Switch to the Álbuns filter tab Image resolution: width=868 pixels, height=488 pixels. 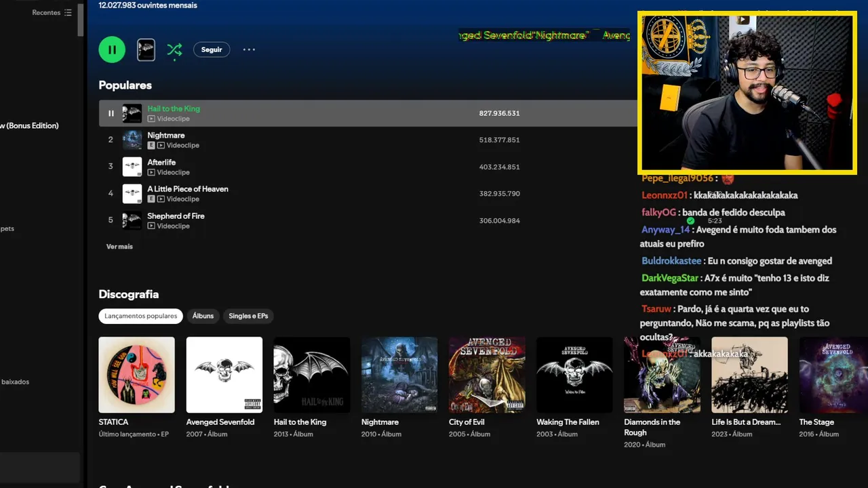pos(203,316)
